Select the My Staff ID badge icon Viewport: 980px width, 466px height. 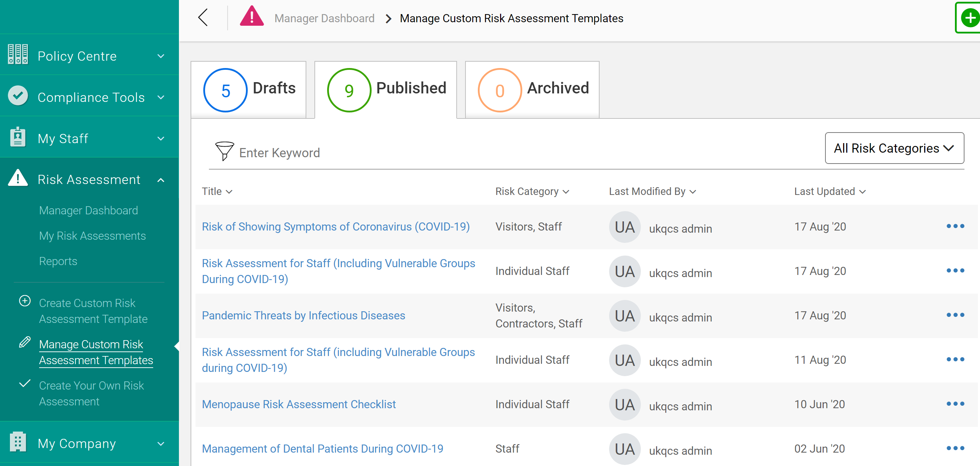point(18,137)
